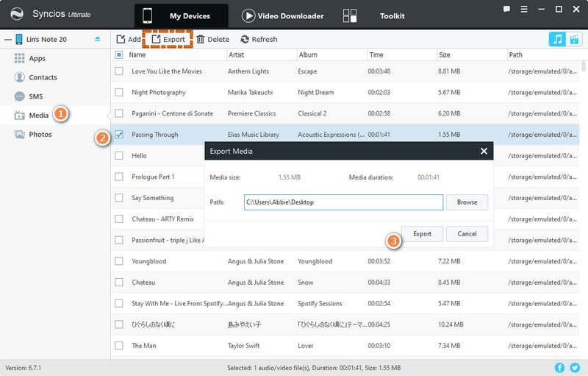Click Classical 2 album cell
This screenshot has height=376, width=588.
pos(312,113)
